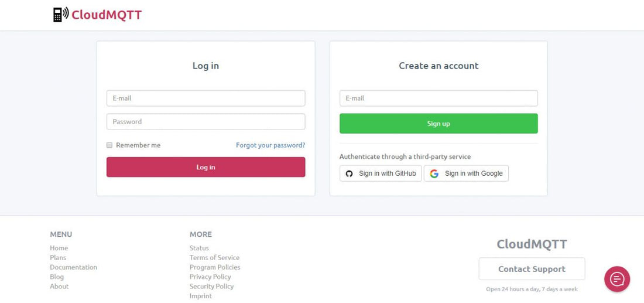This screenshot has height=303, width=644.
Task: Click the GitHub icon in sign-in button
Action: click(x=350, y=173)
